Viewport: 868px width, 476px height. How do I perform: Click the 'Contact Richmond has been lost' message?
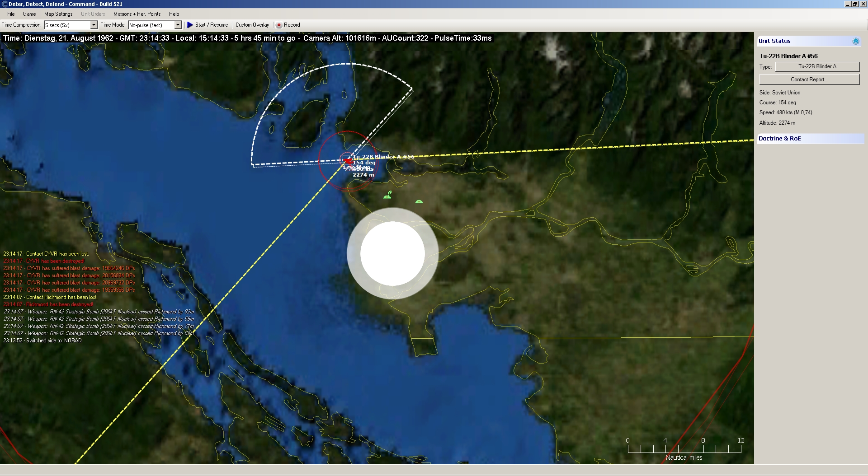tap(50, 297)
